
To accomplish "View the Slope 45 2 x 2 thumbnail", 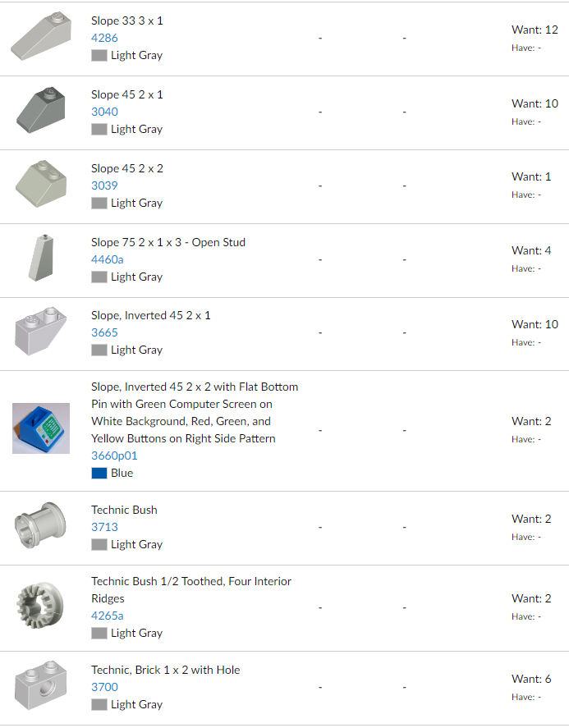I will pyautogui.click(x=41, y=185).
